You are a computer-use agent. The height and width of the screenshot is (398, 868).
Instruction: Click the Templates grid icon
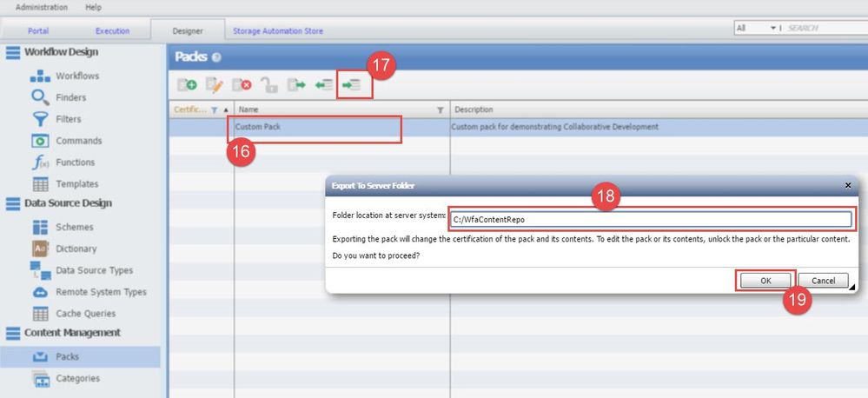click(x=41, y=183)
